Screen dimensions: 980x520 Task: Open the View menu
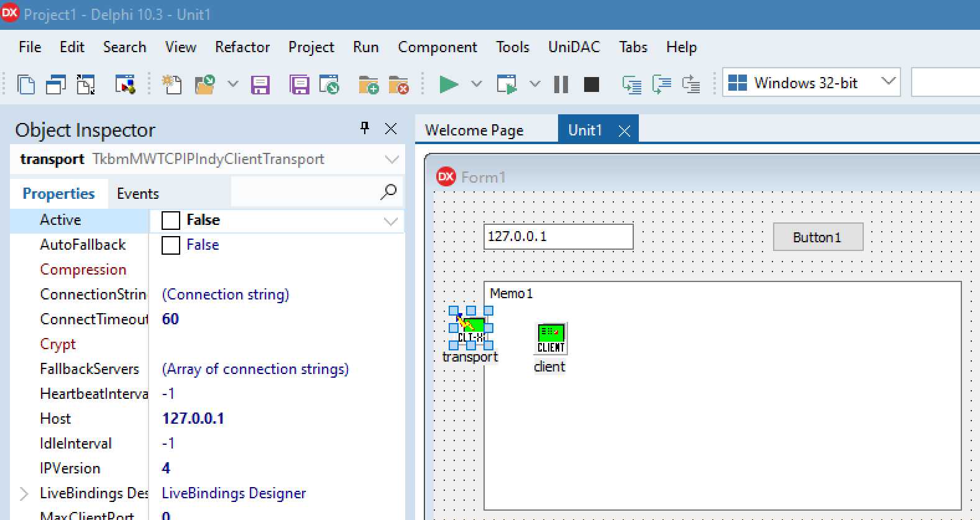[181, 47]
